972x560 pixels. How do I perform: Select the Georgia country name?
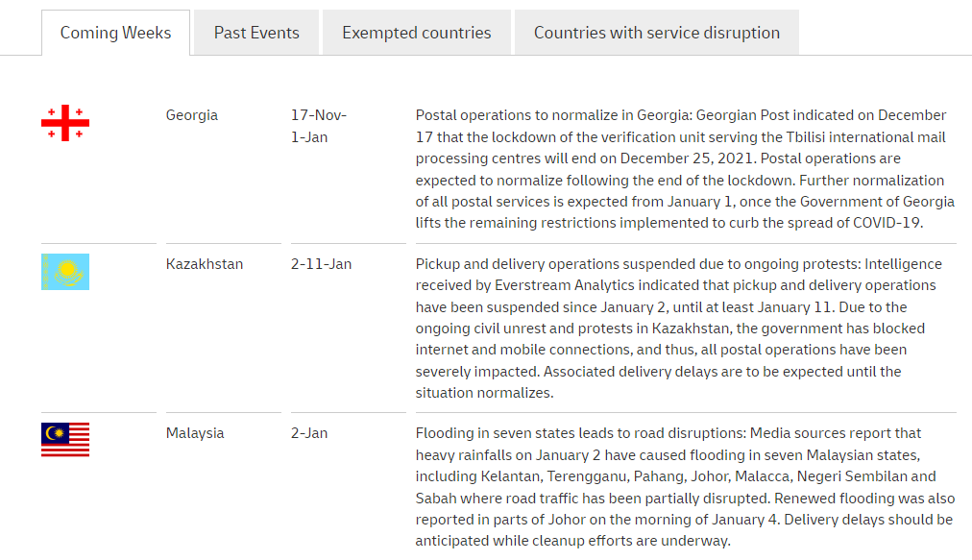tap(192, 115)
